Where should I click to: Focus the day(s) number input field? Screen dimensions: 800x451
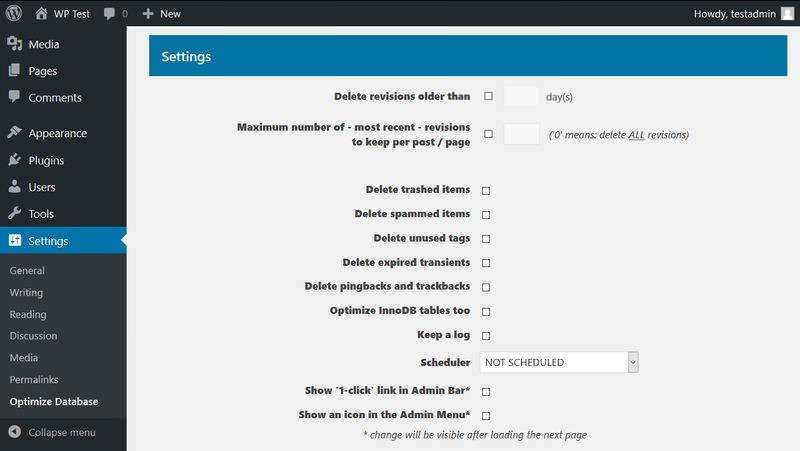[x=521, y=96]
